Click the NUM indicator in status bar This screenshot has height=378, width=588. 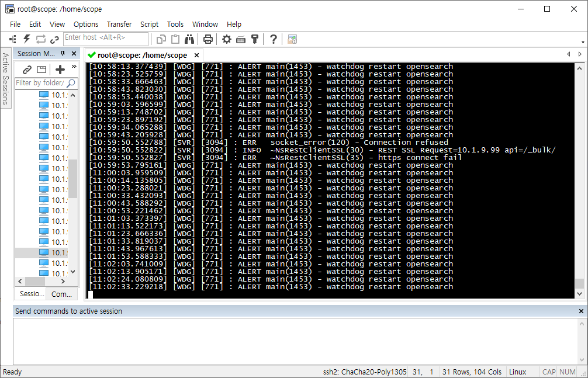click(567, 372)
